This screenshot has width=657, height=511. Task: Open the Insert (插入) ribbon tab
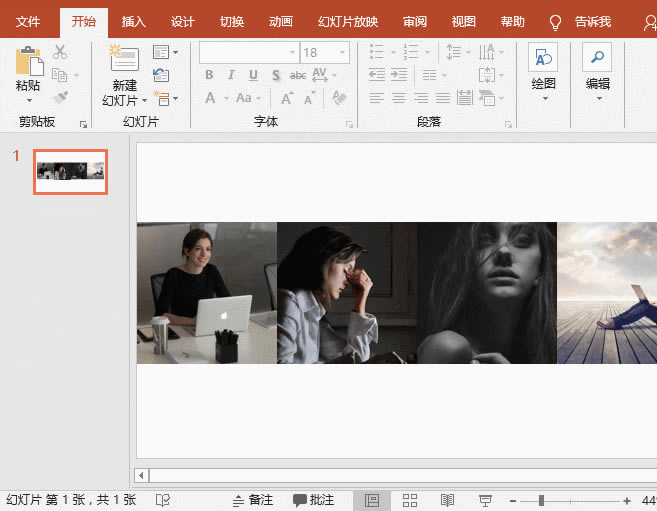click(133, 22)
